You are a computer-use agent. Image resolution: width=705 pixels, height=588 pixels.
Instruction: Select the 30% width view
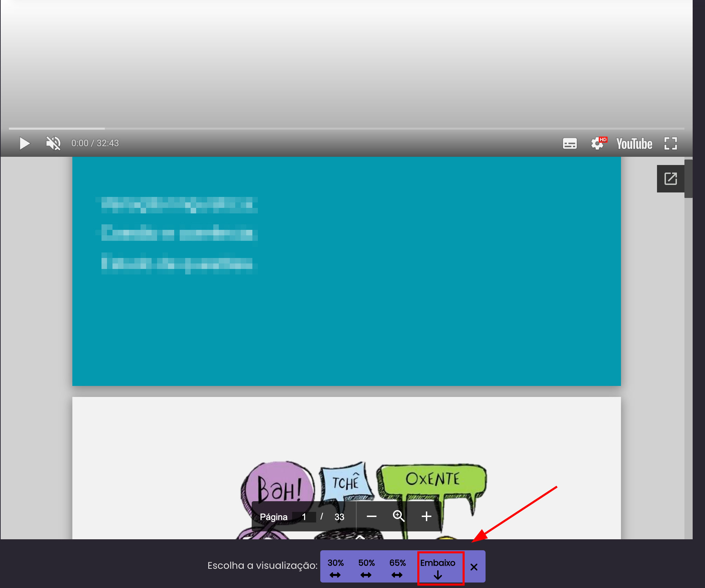(335, 568)
